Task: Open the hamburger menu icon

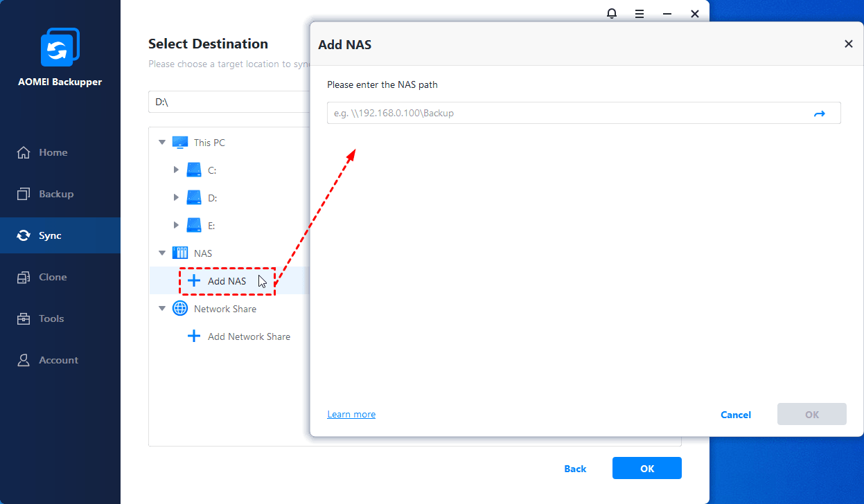Action: (640, 13)
